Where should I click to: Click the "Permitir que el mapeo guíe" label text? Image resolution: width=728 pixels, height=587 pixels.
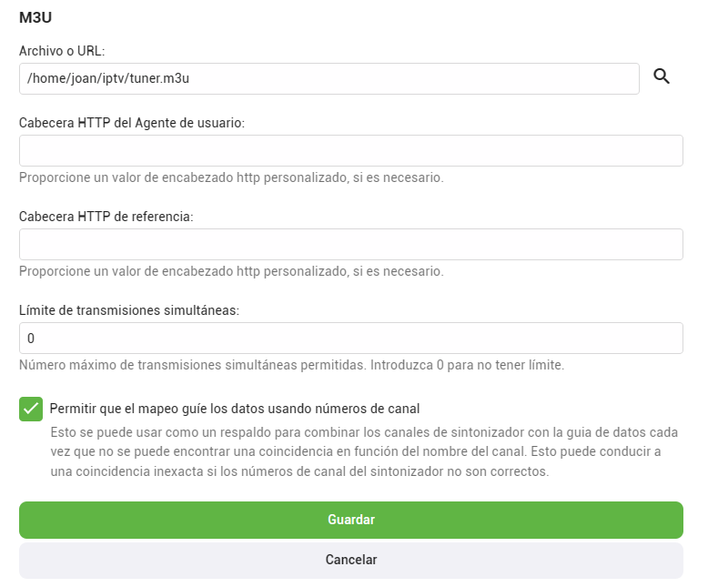click(x=234, y=409)
